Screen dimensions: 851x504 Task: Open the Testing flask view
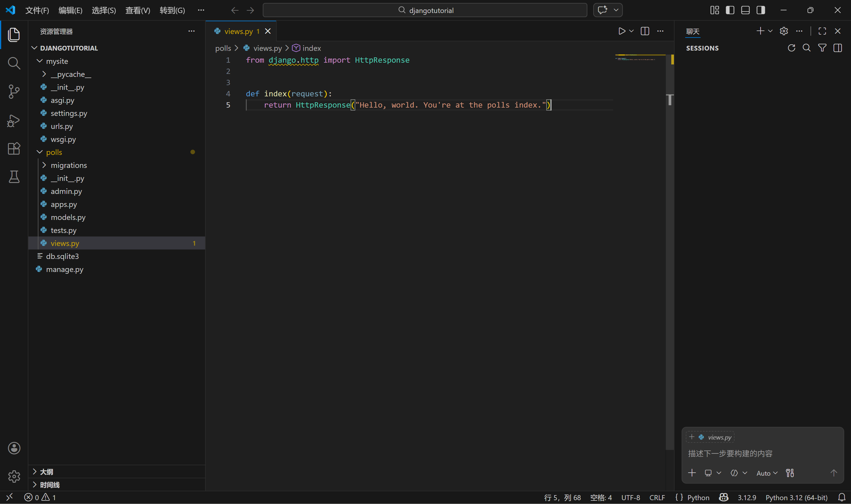point(14,177)
